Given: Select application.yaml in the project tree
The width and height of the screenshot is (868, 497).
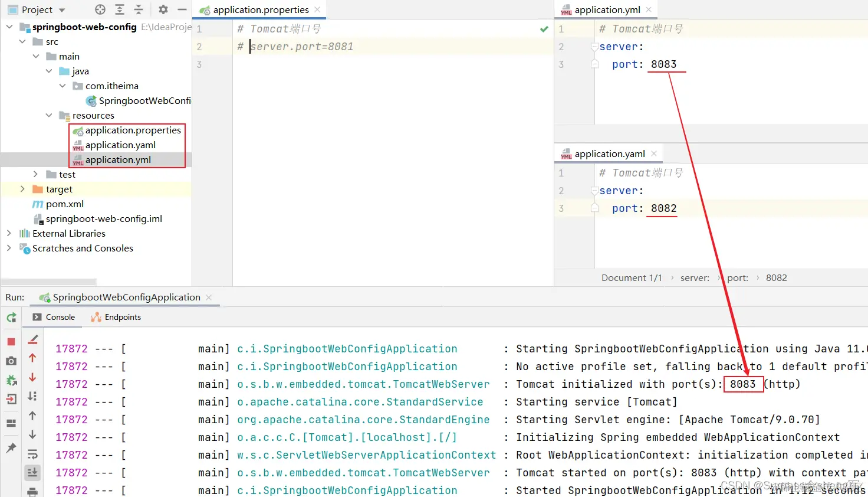Looking at the screenshot, I should click(120, 145).
